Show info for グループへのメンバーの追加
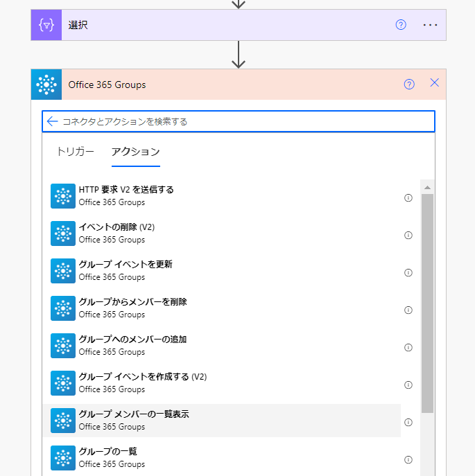 tap(408, 347)
